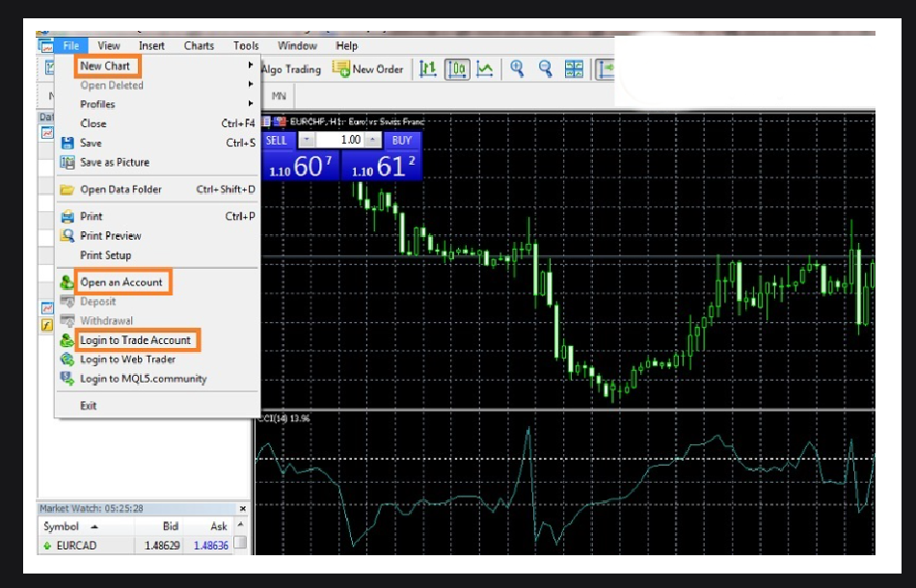
Task: Click the CCI(14) indicator label
Action: tap(283, 418)
